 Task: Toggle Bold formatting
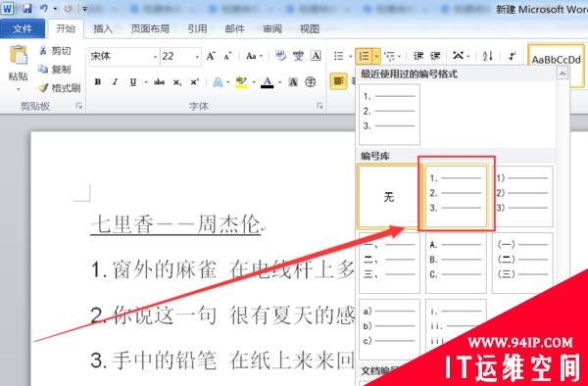tap(98, 81)
